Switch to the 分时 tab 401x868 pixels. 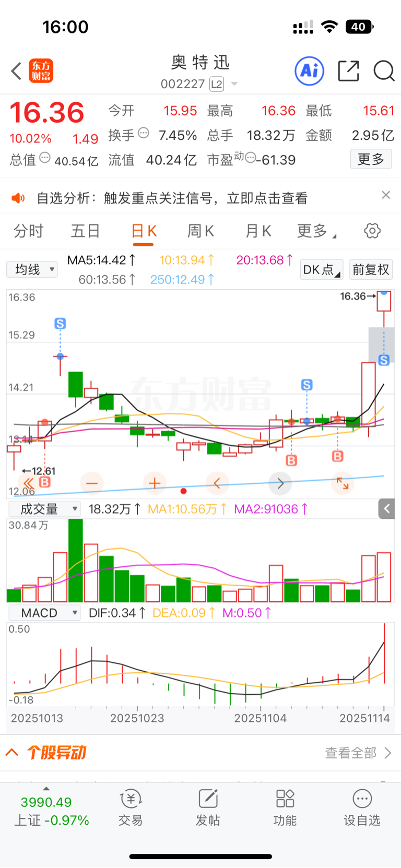pyautogui.click(x=29, y=231)
